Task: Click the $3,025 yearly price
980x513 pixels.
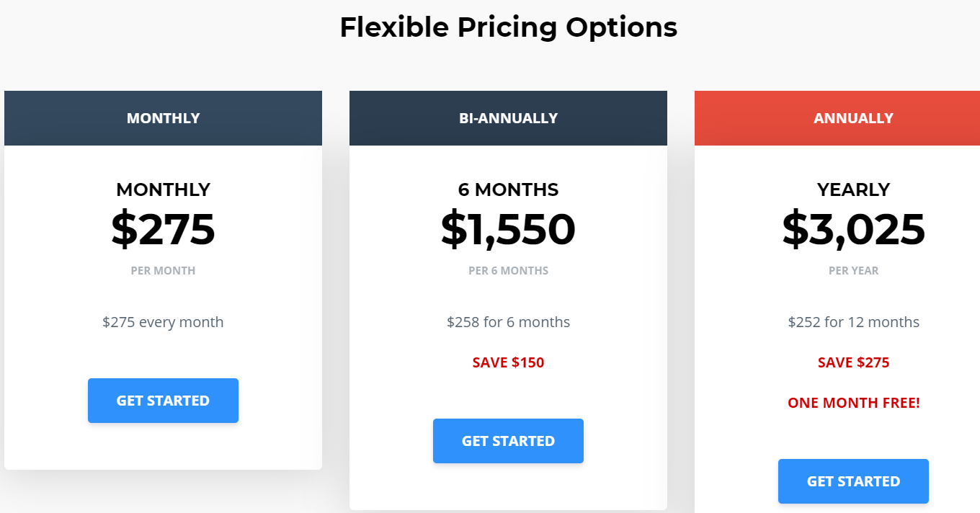Action: pyautogui.click(x=853, y=229)
